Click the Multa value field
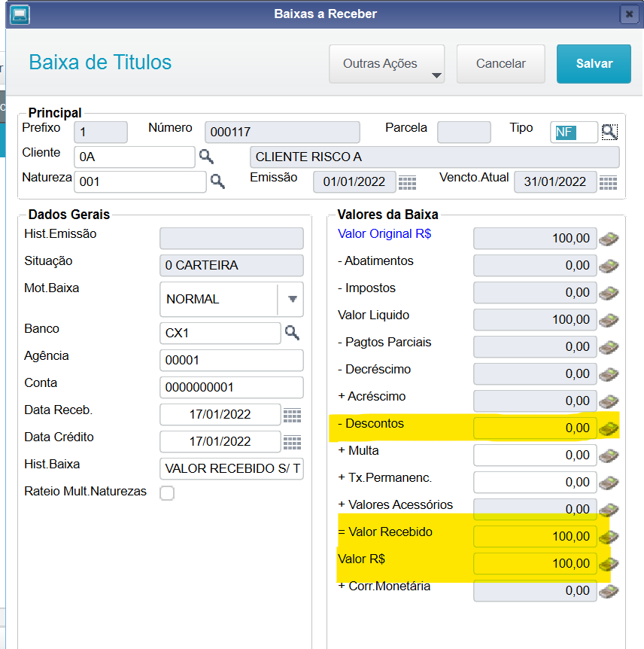644x649 pixels. (535, 455)
